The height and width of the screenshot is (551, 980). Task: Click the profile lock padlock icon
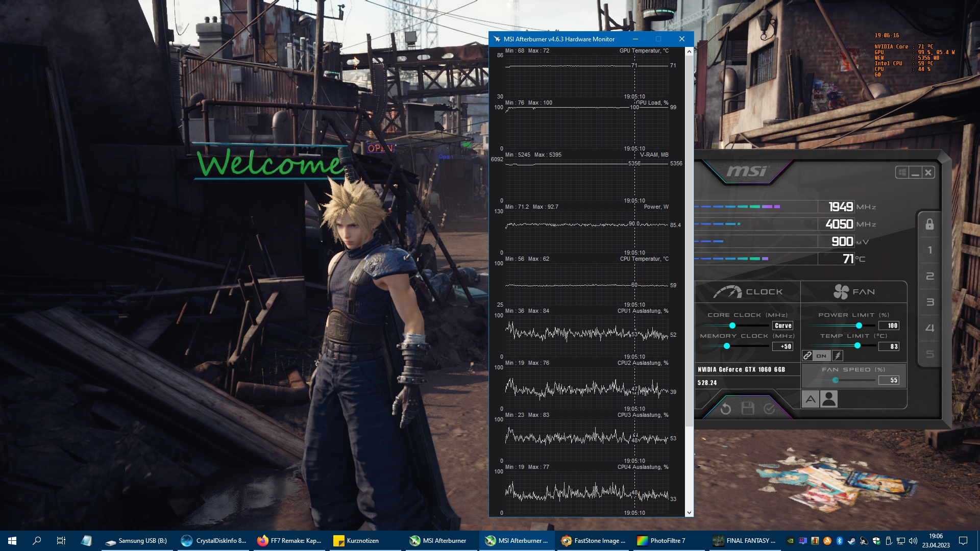tap(929, 224)
